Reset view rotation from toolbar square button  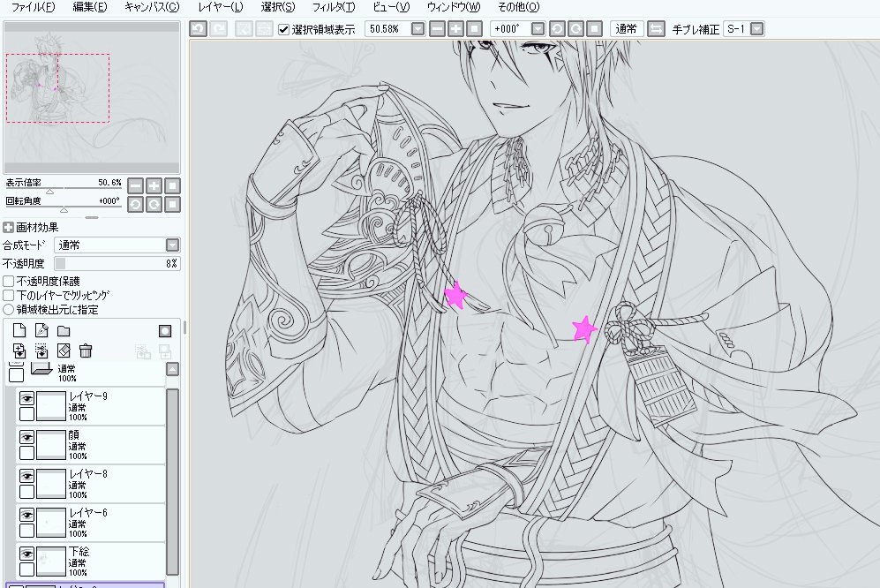click(594, 28)
